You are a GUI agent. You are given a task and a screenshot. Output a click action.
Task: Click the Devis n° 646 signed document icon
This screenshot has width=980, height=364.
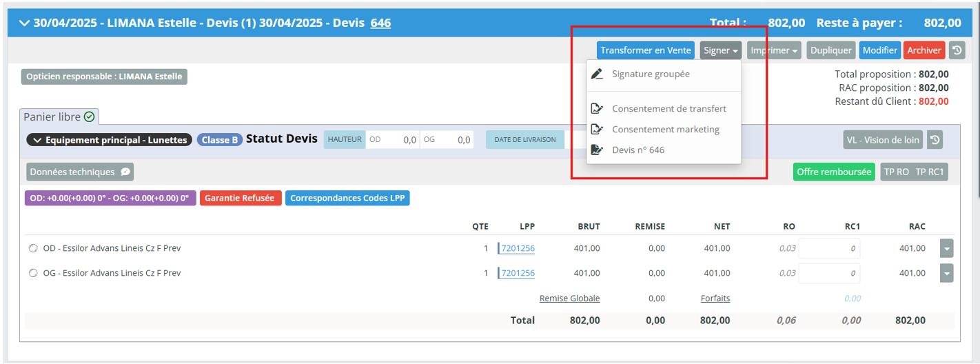point(598,150)
